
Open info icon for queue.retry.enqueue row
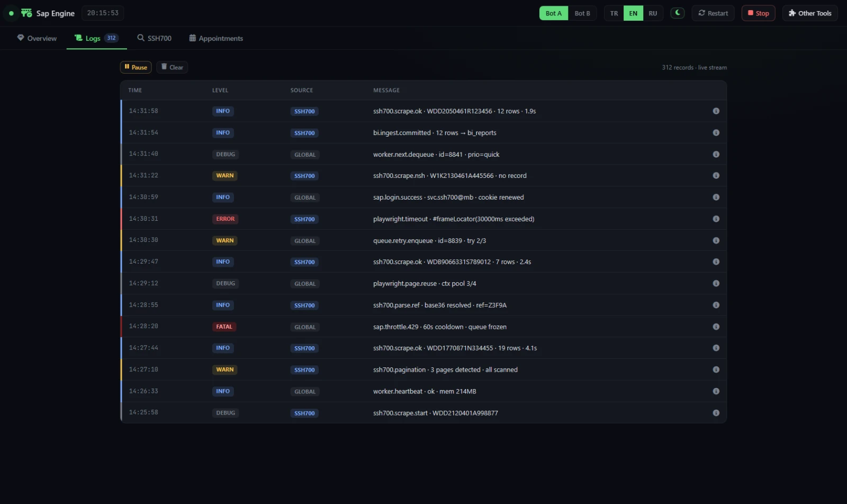tap(716, 240)
